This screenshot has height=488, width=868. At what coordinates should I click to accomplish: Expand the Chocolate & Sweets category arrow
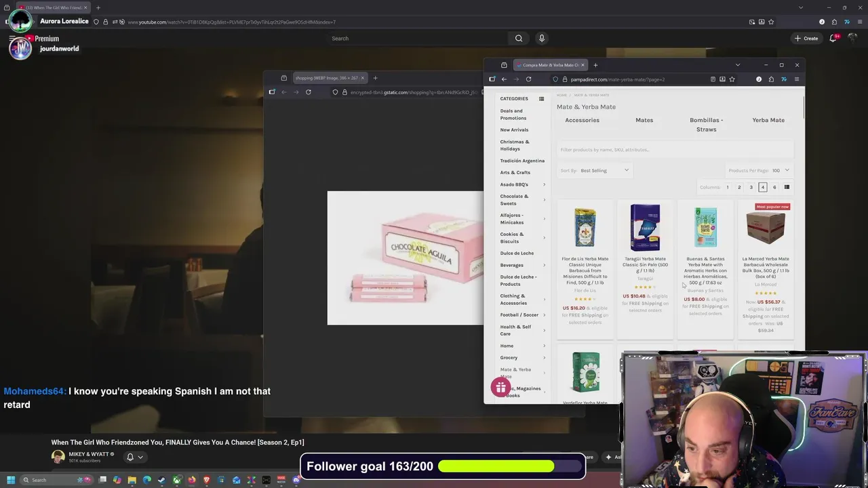point(544,199)
